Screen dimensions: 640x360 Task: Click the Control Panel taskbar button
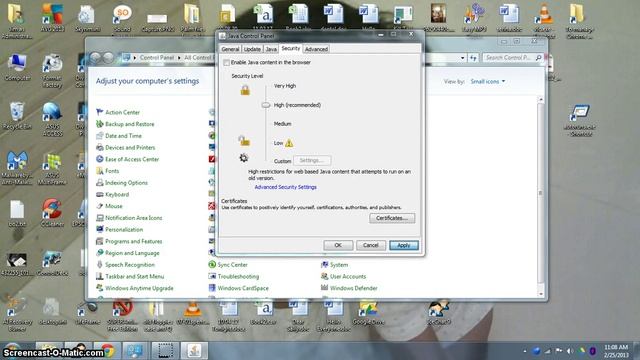tap(135, 351)
